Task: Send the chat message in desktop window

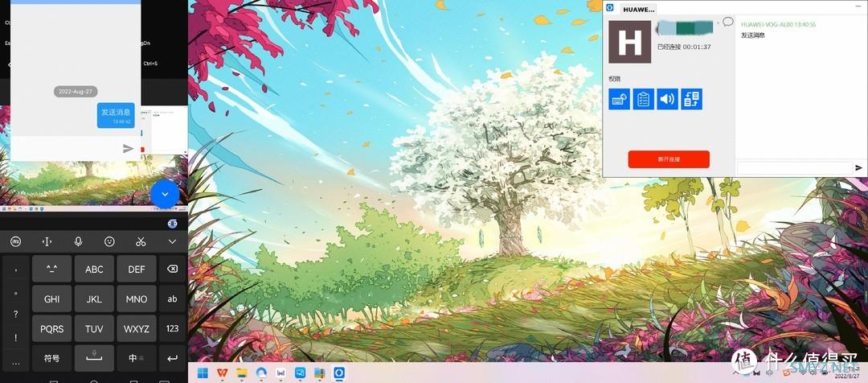Action: (859, 168)
